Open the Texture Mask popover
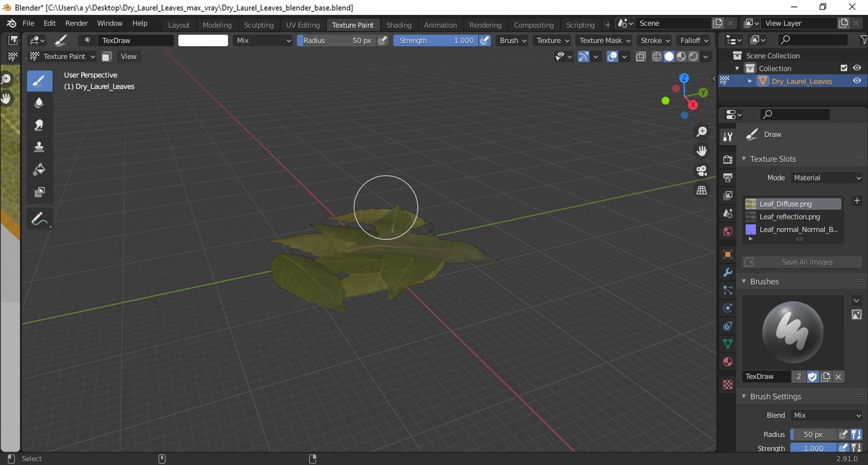The width and height of the screenshot is (868, 465). (604, 40)
